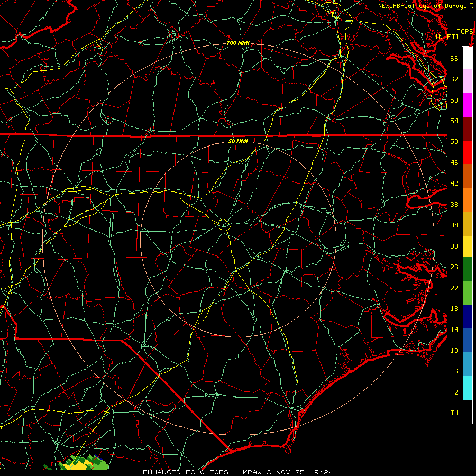
Task: Select the light green legend color band
Action: tap(467, 293)
